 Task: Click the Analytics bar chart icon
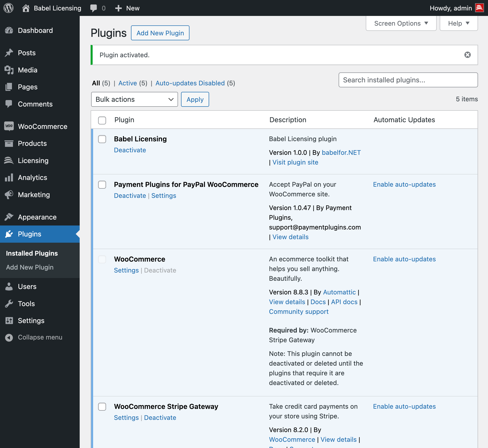[9, 177]
